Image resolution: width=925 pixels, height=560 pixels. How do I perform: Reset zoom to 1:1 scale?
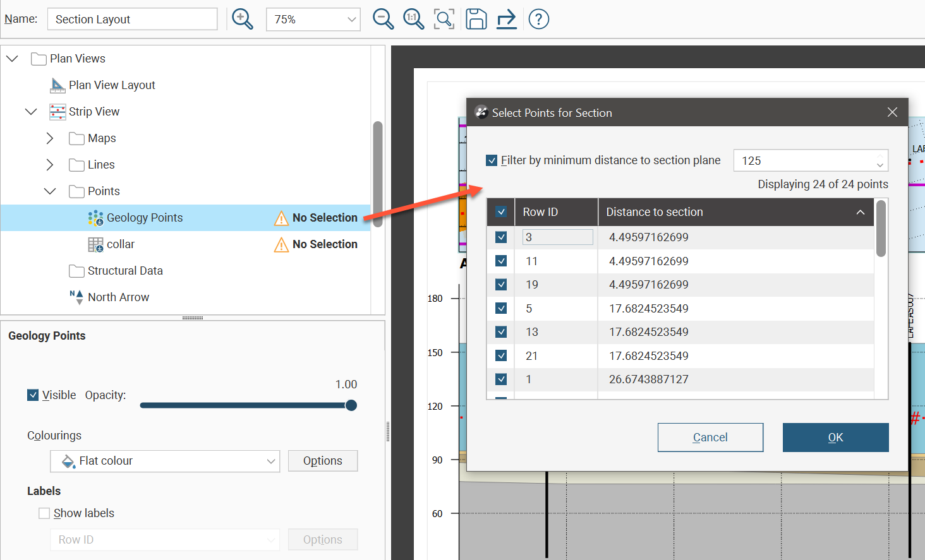[x=413, y=19]
